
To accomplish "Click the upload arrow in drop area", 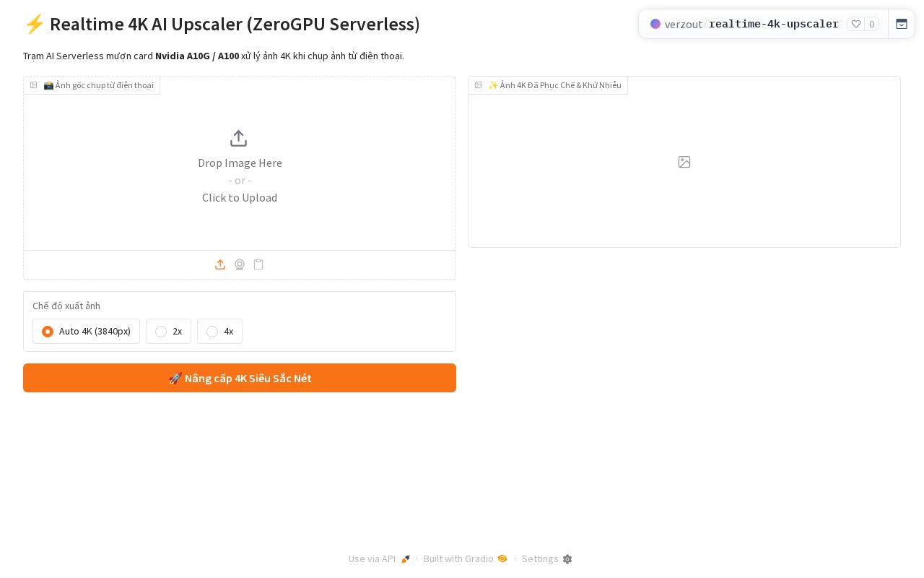I will coord(239,138).
